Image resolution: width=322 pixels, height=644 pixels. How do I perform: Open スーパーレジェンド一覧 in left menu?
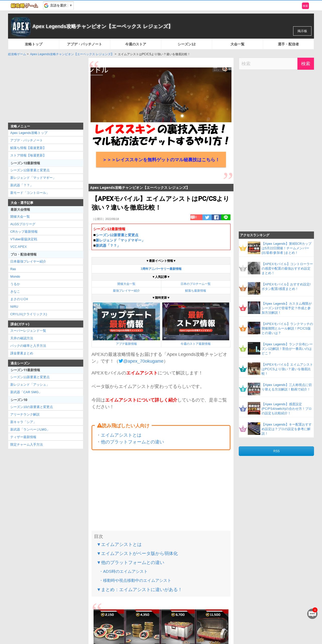tap(28, 331)
